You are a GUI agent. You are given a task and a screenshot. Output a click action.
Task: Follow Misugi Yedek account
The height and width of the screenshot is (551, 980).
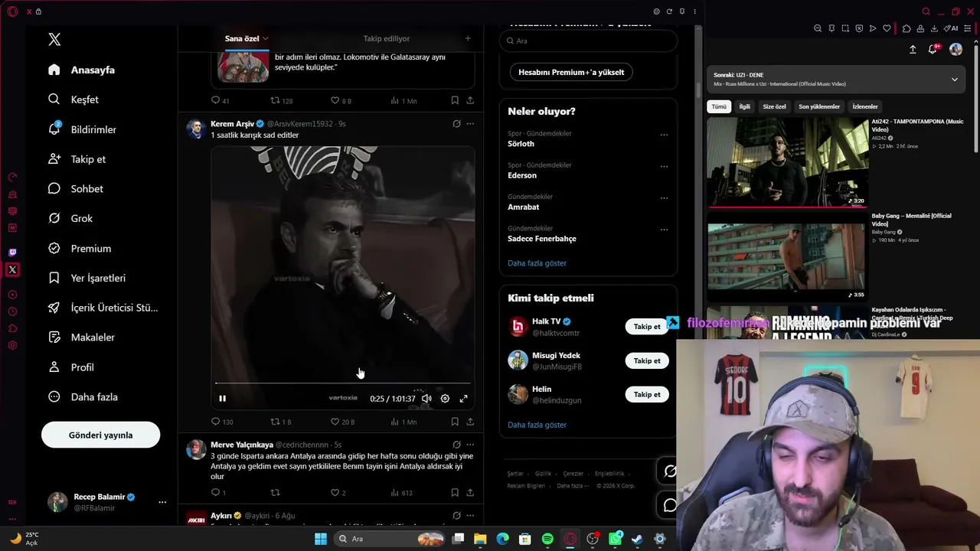[647, 360]
